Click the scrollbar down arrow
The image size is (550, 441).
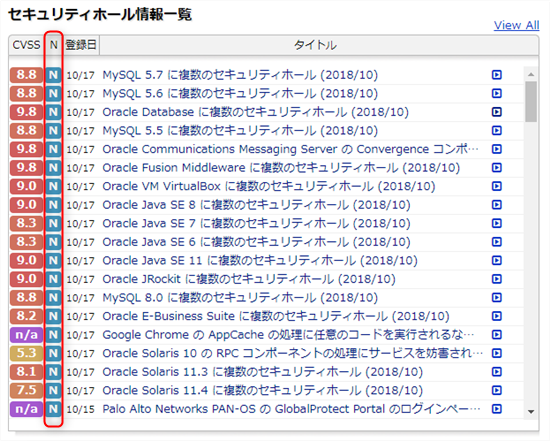(531, 412)
